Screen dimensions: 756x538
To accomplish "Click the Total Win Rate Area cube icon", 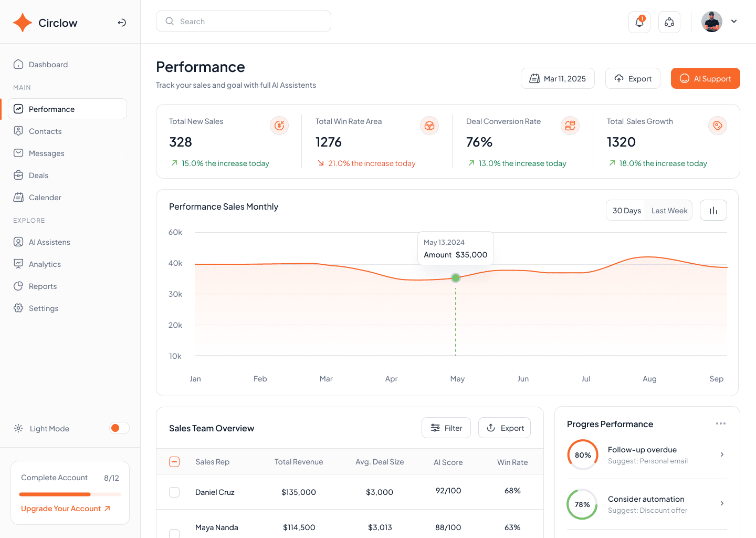I will coord(429,126).
